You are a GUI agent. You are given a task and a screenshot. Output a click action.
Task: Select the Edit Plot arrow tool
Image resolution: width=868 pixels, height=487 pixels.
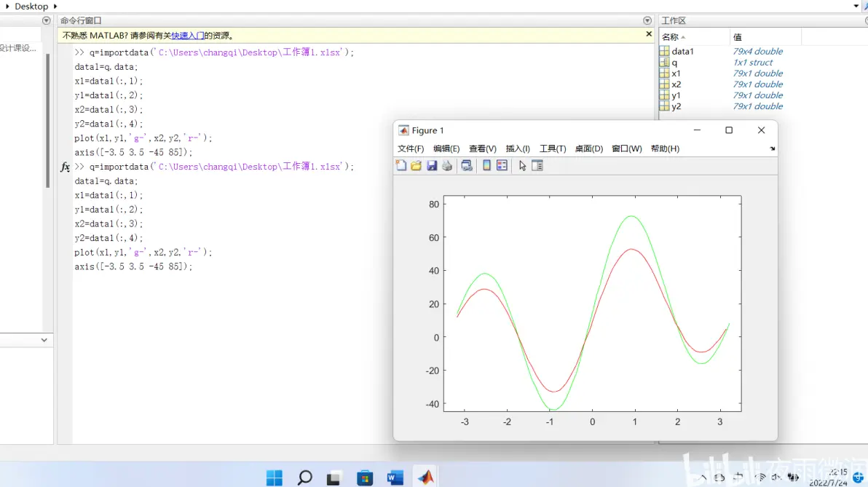pos(522,165)
